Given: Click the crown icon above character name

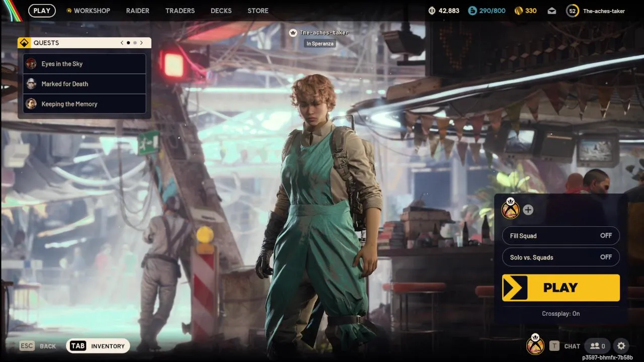Looking at the screenshot, I should [293, 33].
